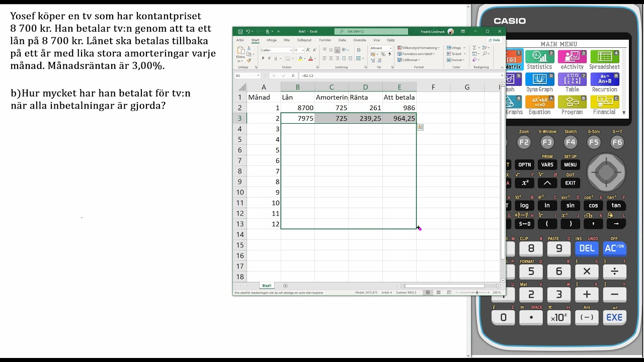The height and width of the screenshot is (362, 644).
Task: Toggle normal view button in status bar
Action: [x=428, y=292]
